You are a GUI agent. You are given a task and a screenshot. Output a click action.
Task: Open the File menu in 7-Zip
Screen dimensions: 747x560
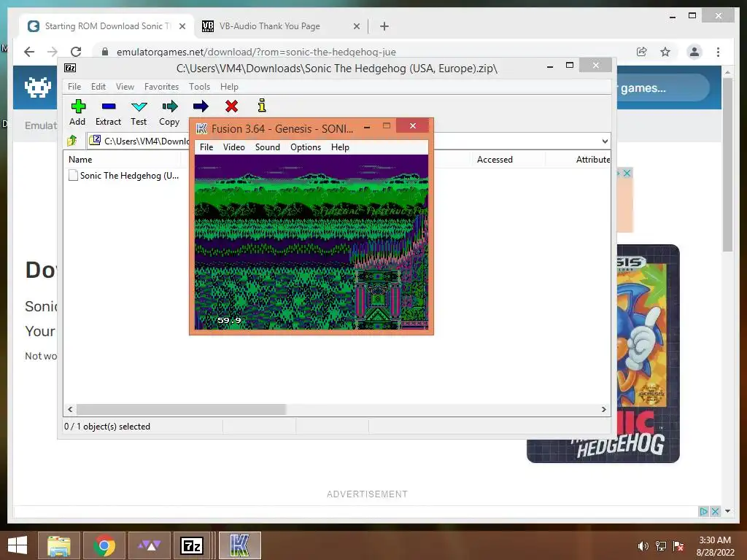point(74,87)
